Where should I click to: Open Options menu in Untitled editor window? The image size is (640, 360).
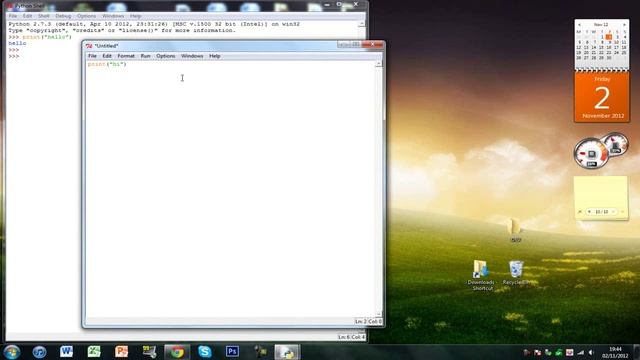tap(165, 56)
